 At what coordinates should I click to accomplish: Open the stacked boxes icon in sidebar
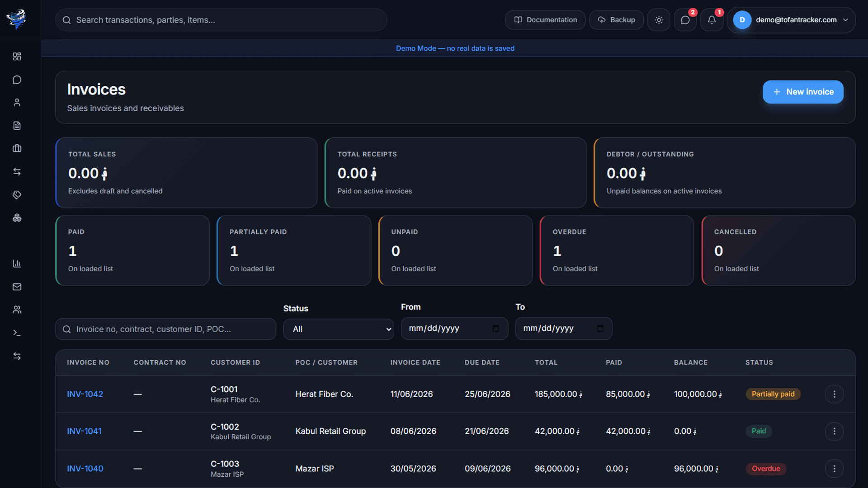click(x=17, y=218)
